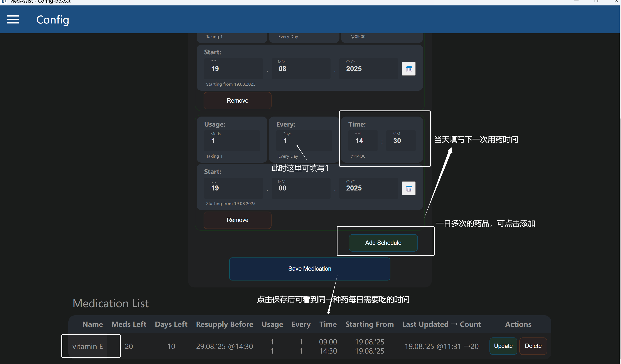The image size is (621, 364).
Task: Edit month field of second schedule Start
Action: 301,188
